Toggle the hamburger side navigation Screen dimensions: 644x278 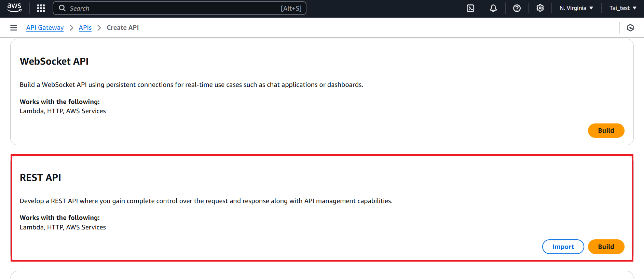(14, 28)
